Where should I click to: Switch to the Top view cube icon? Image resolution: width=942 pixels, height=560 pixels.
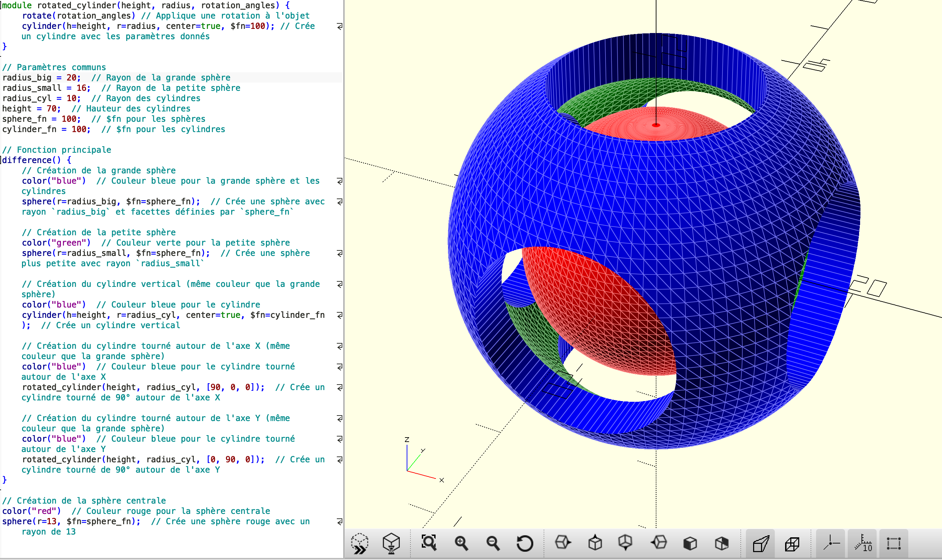tap(595, 543)
